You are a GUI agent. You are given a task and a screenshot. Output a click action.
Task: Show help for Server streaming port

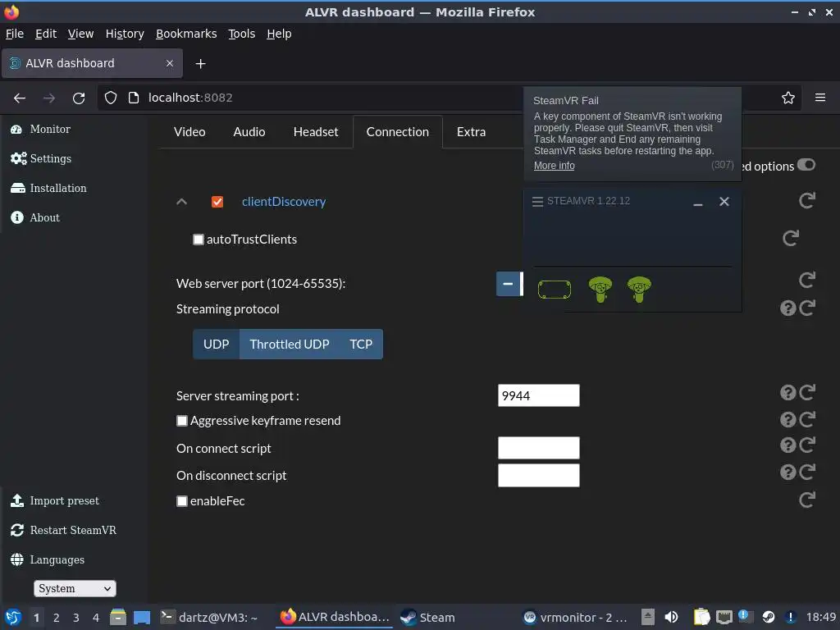pyautogui.click(x=787, y=393)
